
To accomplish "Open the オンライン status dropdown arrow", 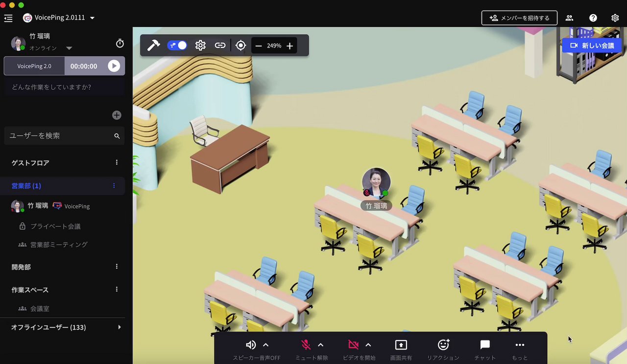I will 69,48.
